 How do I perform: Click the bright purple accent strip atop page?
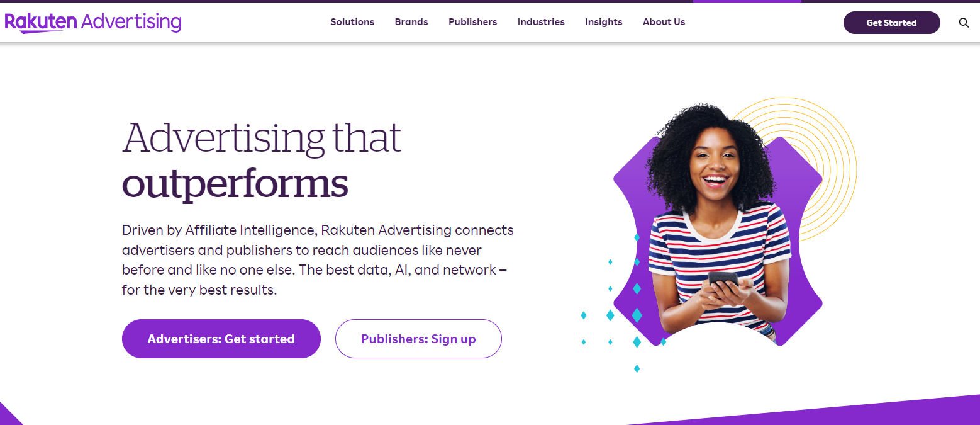747,1
